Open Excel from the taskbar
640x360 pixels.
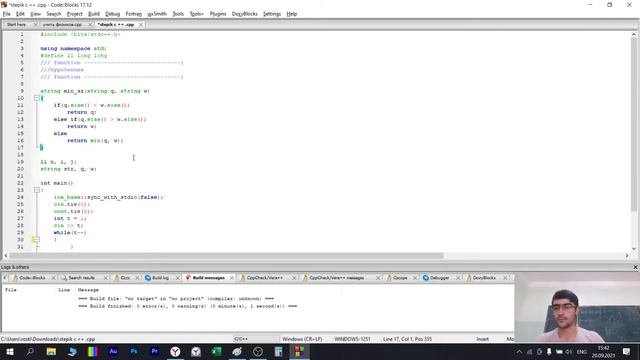tap(216, 351)
